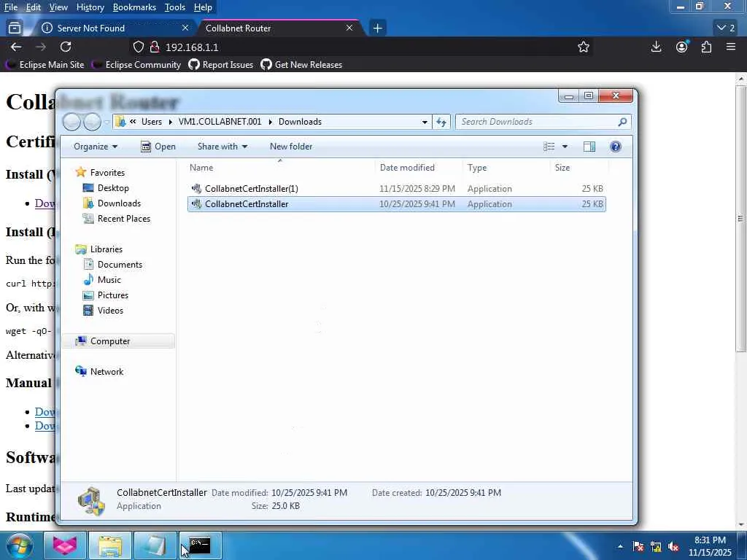Viewport: 747px width, 560px height.
Task: Show hidden system tray icons
Action: pos(620,547)
